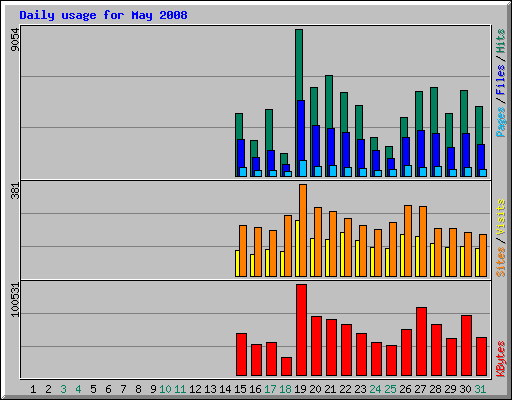This screenshot has width=512, height=400.
Task: Click day label 20 on the x-axis
Action: [x=315, y=389]
